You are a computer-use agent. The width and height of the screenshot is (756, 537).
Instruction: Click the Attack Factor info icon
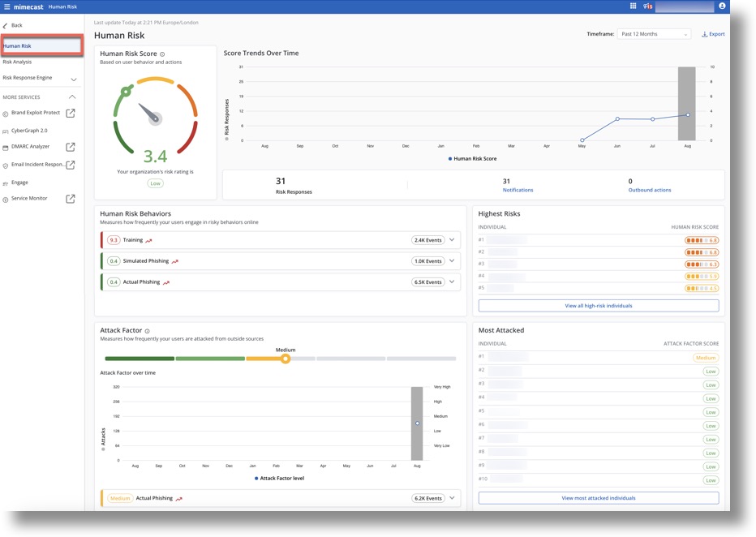pyautogui.click(x=147, y=331)
